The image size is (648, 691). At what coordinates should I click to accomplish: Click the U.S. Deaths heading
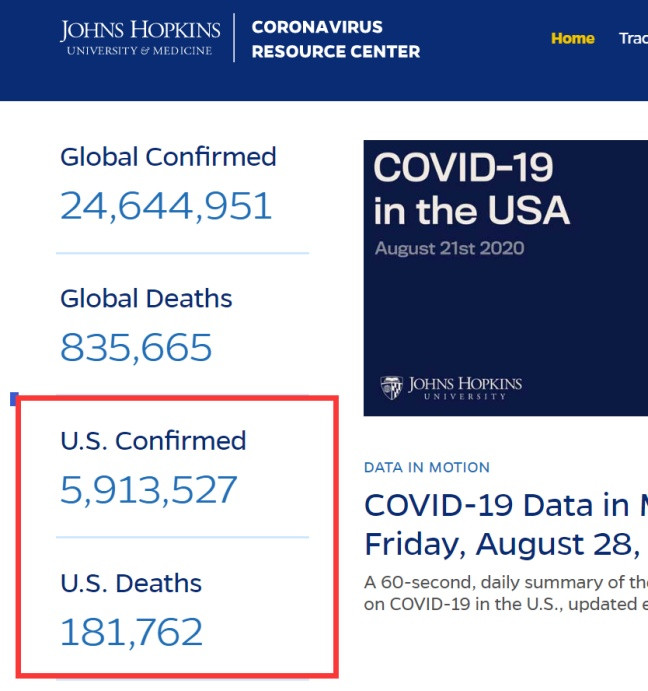coord(131,583)
